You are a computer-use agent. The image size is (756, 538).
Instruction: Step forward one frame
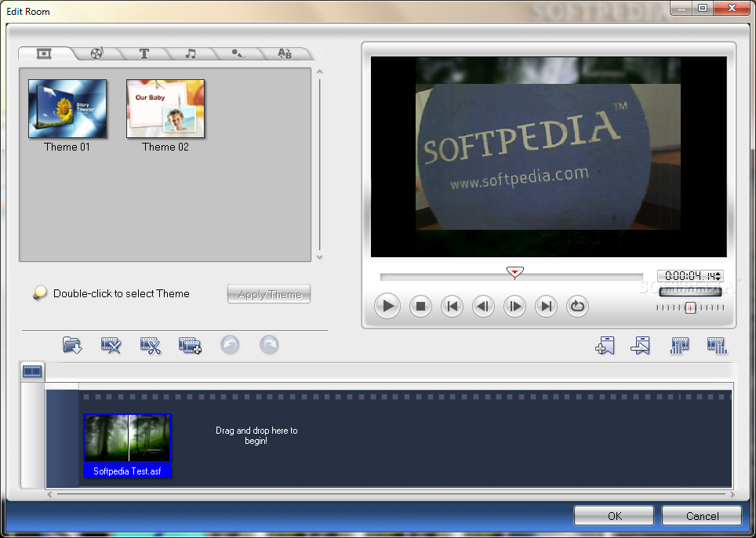(515, 306)
